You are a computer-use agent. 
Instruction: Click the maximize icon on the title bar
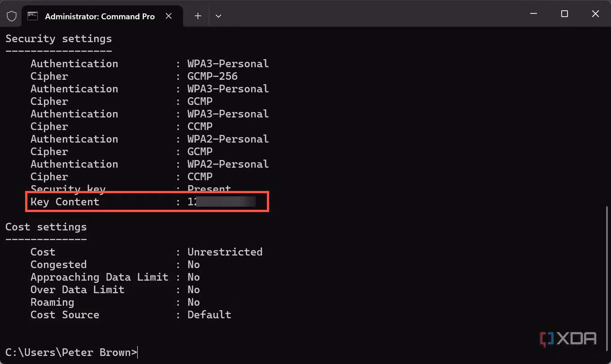[x=564, y=13]
